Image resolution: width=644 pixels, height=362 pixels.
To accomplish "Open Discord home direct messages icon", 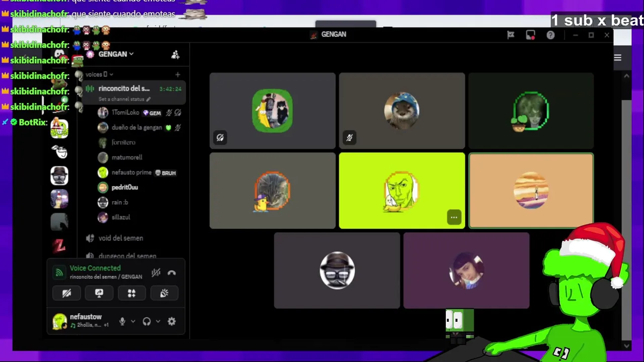I will tap(59, 54).
